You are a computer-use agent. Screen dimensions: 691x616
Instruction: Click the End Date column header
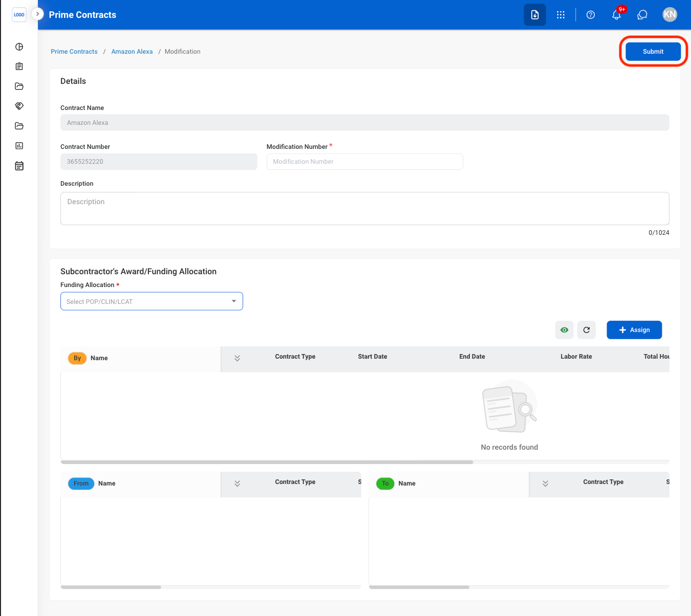point(472,357)
